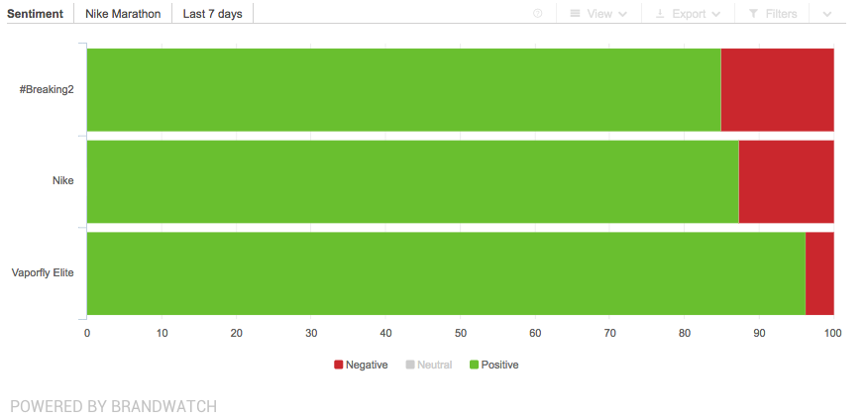Click the Filters button label
Viewport: 868px width, 420px height.
pyautogui.click(x=781, y=14)
